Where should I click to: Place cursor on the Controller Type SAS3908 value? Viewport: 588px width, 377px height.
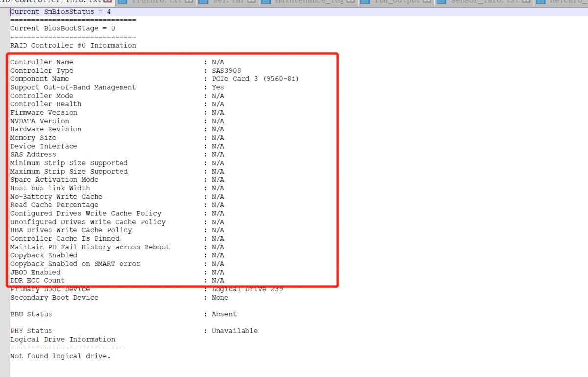pyautogui.click(x=226, y=71)
